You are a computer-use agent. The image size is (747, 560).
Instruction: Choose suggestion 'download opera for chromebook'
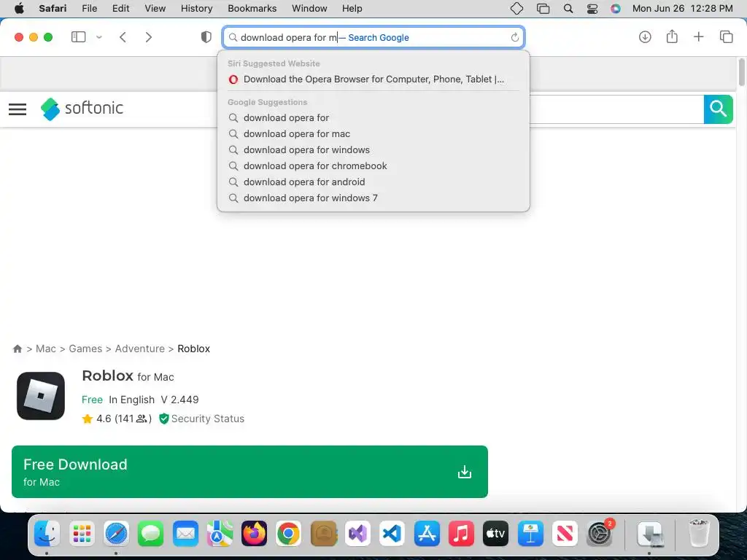click(373, 166)
